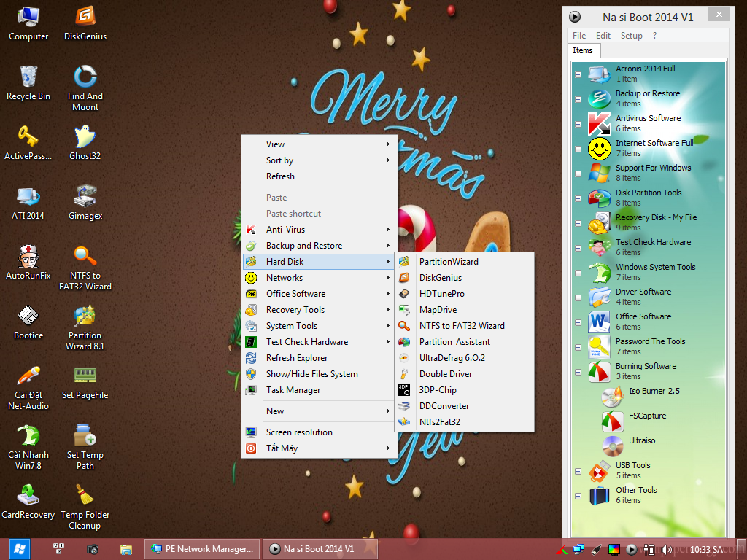This screenshot has height=560, width=747.
Task: Select Double Driver in submenu
Action: [465, 374]
